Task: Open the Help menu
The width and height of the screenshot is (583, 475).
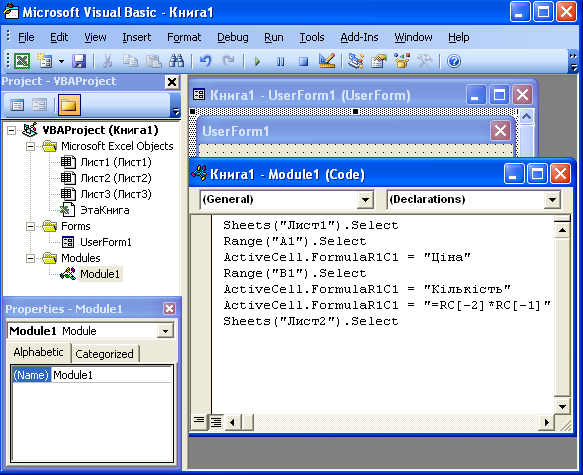Action: pyautogui.click(x=458, y=37)
